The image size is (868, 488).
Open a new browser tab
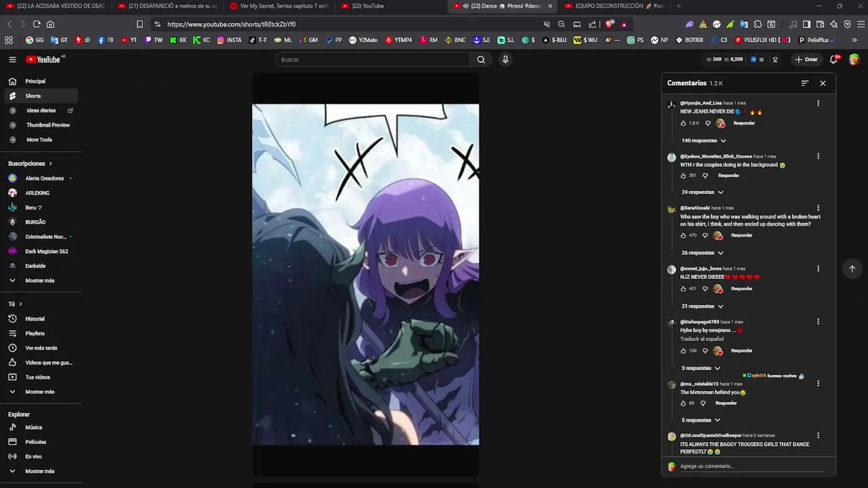(679, 6)
